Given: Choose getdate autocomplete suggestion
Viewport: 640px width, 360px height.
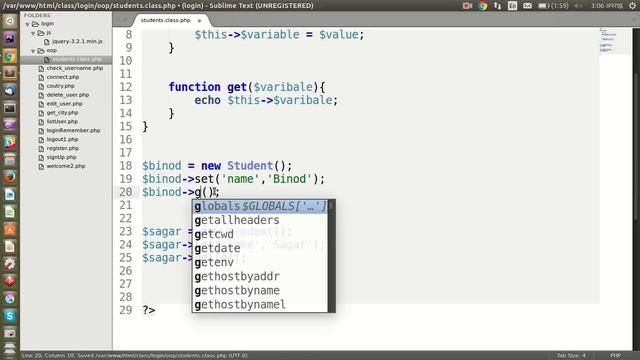Looking at the screenshot, I should (260, 248).
